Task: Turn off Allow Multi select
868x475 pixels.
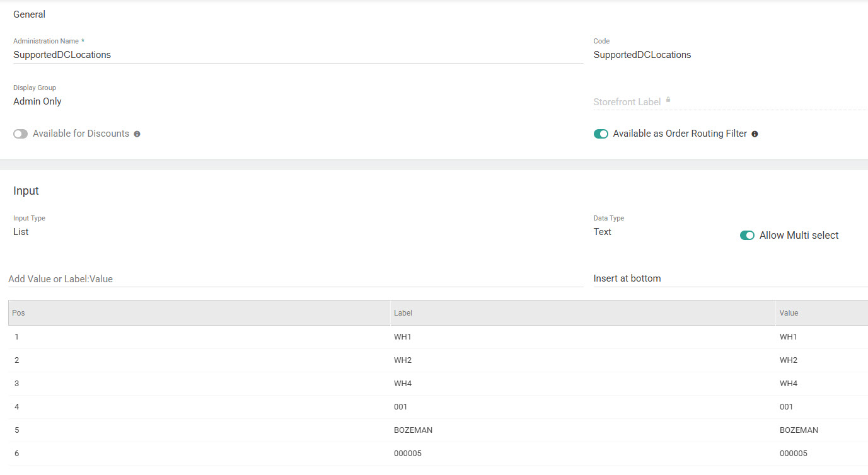Action: pyautogui.click(x=747, y=235)
